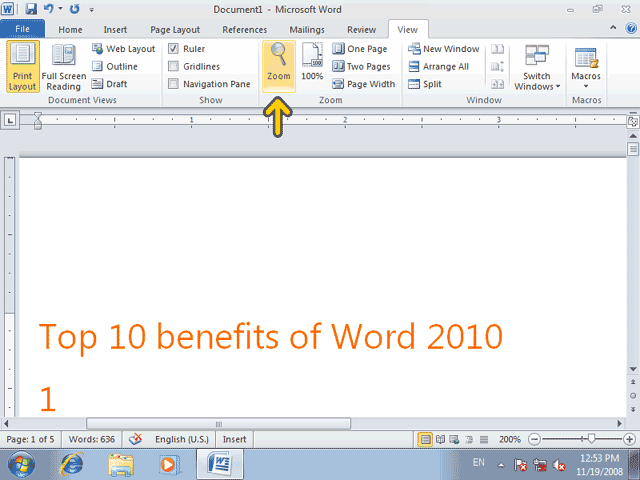The image size is (640, 480).
Task: Select Two Pages zoom option
Action: (x=361, y=66)
